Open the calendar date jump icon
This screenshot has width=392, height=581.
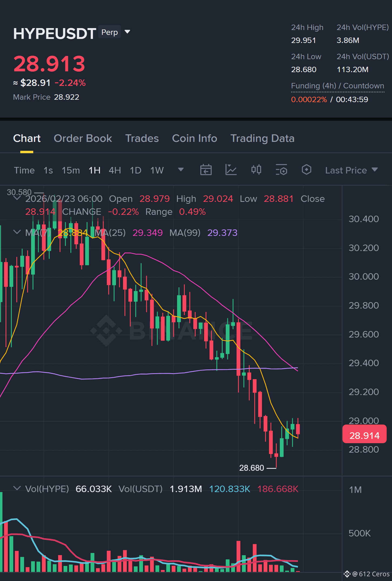click(206, 170)
